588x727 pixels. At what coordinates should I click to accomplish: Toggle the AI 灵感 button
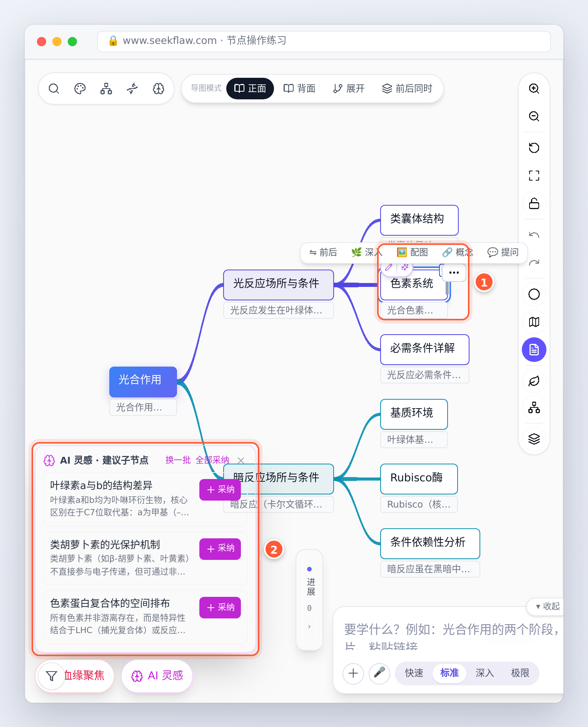coord(157,676)
